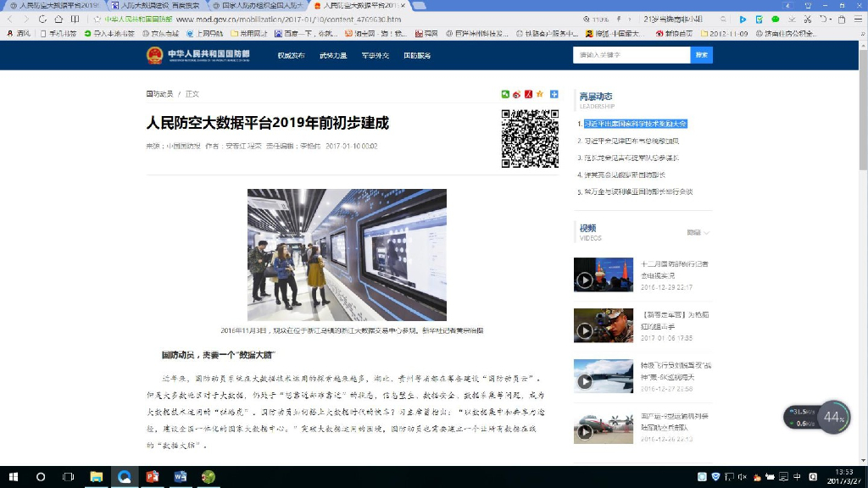The height and width of the screenshot is (488, 868).
Task: Open the new tab button
Action: (x=419, y=5)
